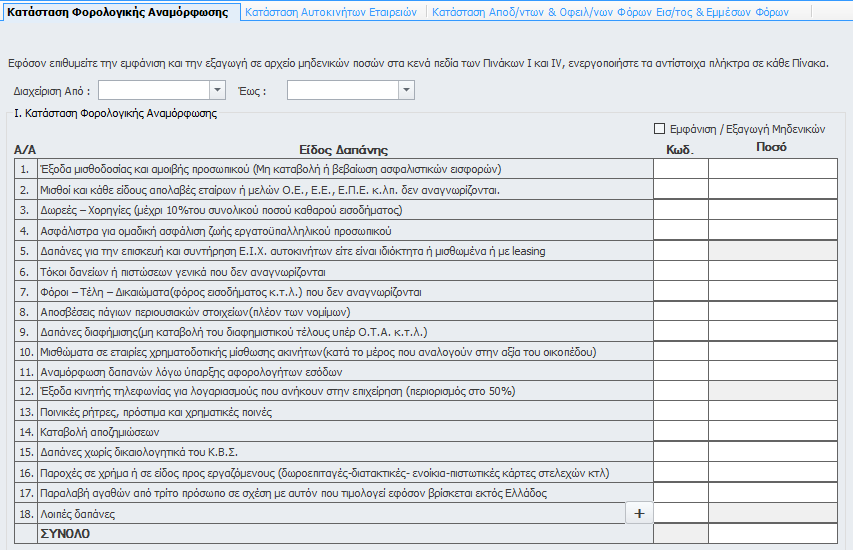Click the Κωδ. column header
The image size is (853, 550).
tap(680, 150)
